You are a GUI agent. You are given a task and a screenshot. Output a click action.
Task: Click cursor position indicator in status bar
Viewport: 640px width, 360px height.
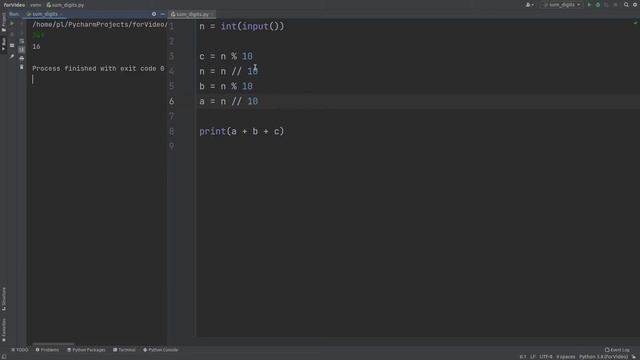click(x=523, y=357)
